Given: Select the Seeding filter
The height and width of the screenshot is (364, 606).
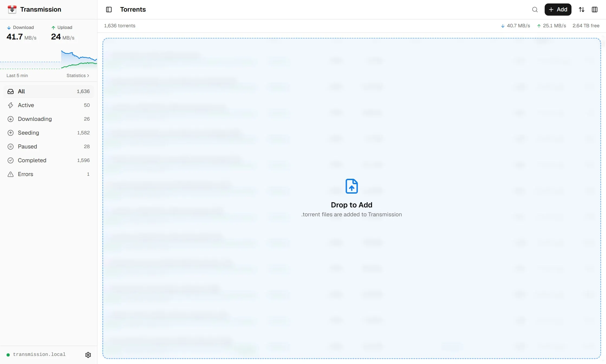Looking at the screenshot, I should pyautogui.click(x=48, y=133).
